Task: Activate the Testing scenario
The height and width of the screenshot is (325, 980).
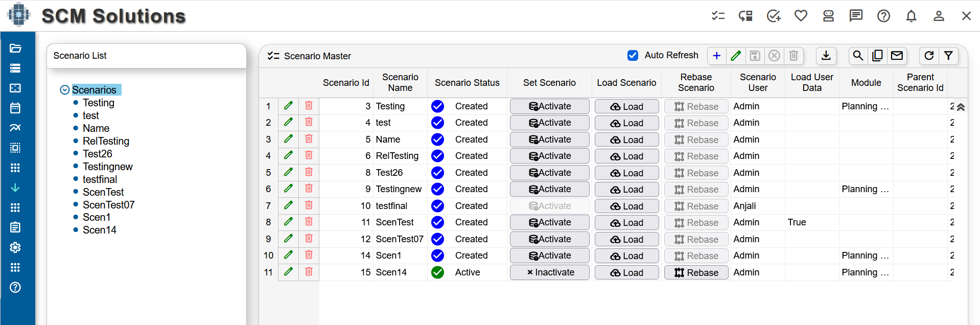Action: [x=549, y=106]
